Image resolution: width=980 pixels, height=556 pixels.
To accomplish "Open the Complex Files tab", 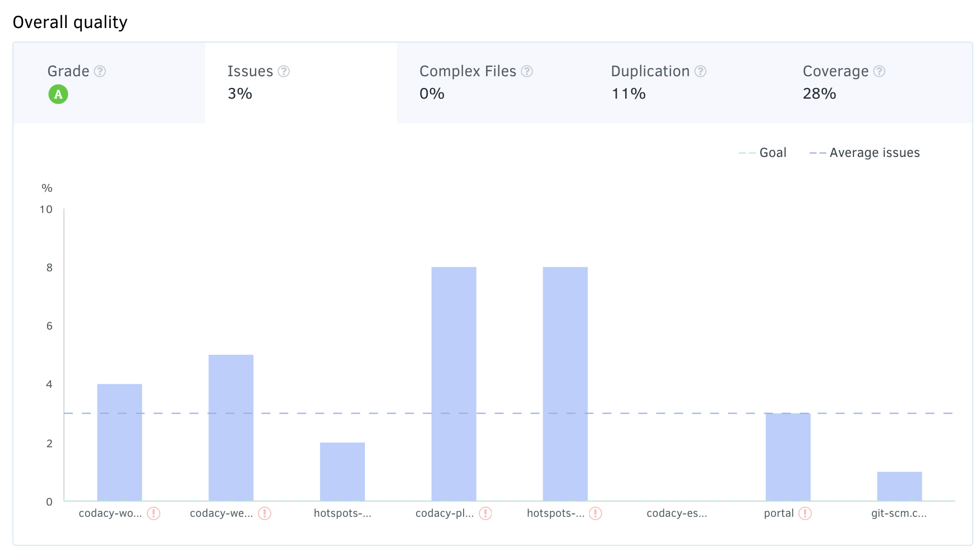I will [x=492, y=82].
